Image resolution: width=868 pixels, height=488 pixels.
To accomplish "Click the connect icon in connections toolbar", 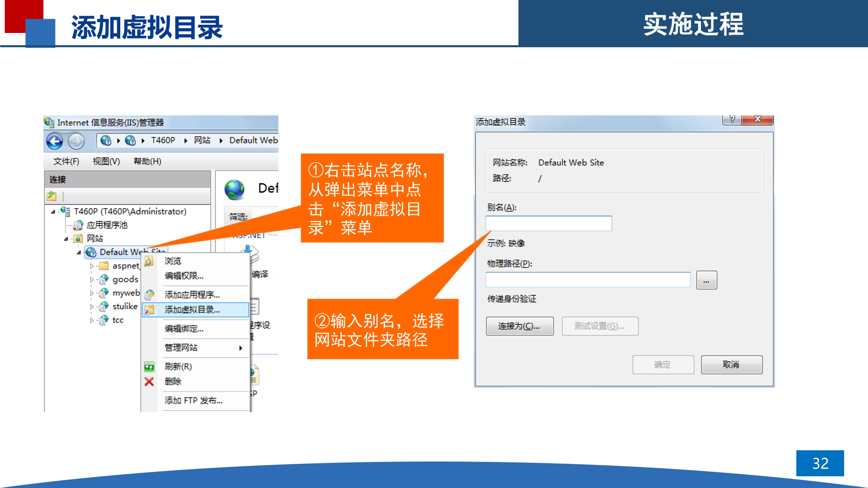I will click(x=52, y=196).
